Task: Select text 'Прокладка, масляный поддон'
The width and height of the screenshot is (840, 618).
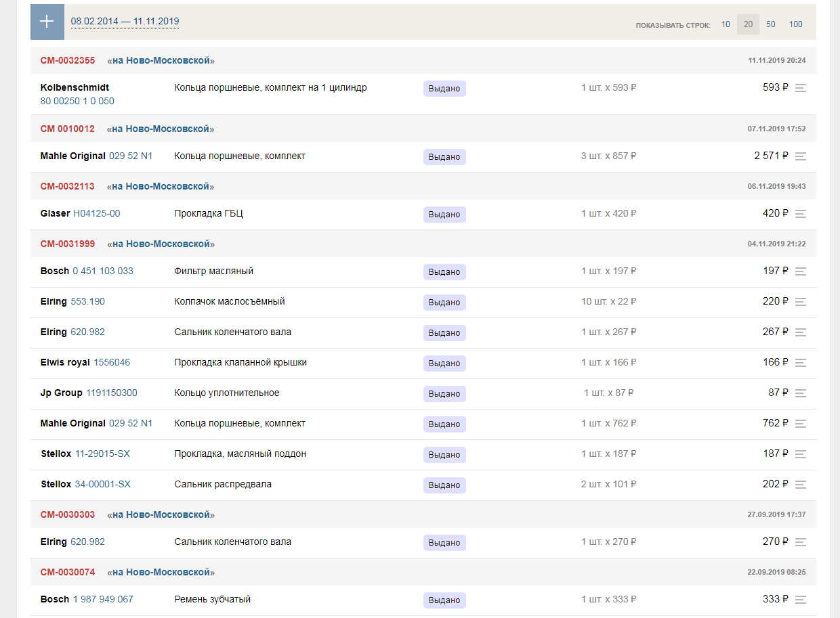Action: 240,454
